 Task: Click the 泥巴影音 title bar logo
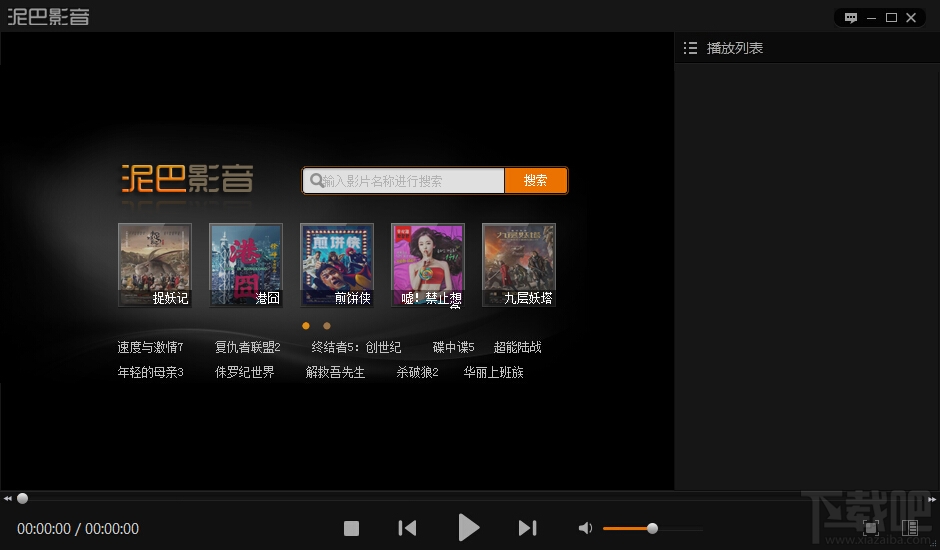pyautogui.click(x=49, y=16)
